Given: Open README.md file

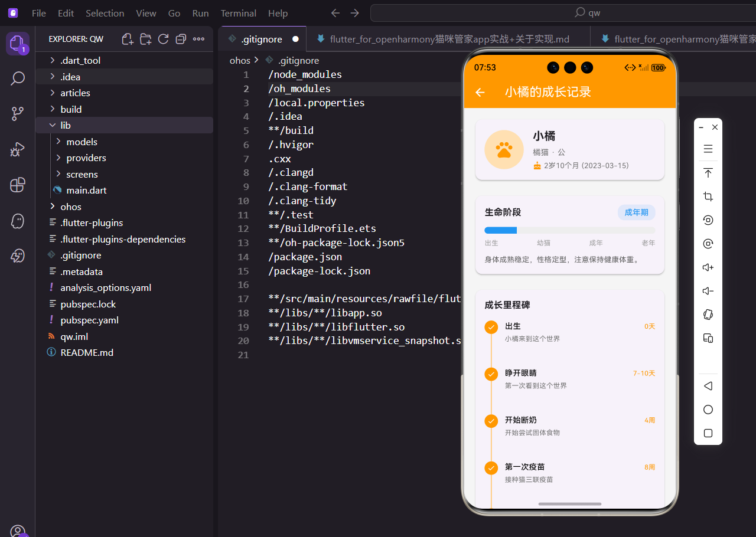Looking at the screenshot, I should point(124,352).
